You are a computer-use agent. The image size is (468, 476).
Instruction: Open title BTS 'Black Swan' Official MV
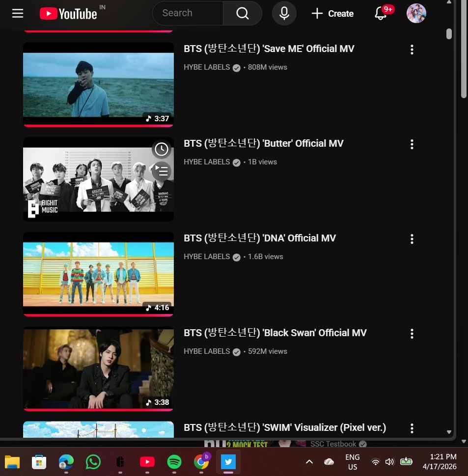(x=275, y=333)
